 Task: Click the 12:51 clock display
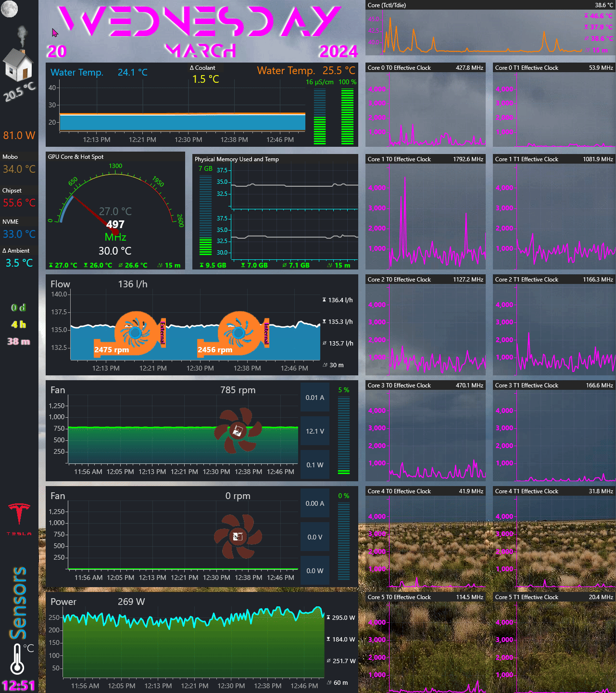pyautogui.click(x=18, y=685)
